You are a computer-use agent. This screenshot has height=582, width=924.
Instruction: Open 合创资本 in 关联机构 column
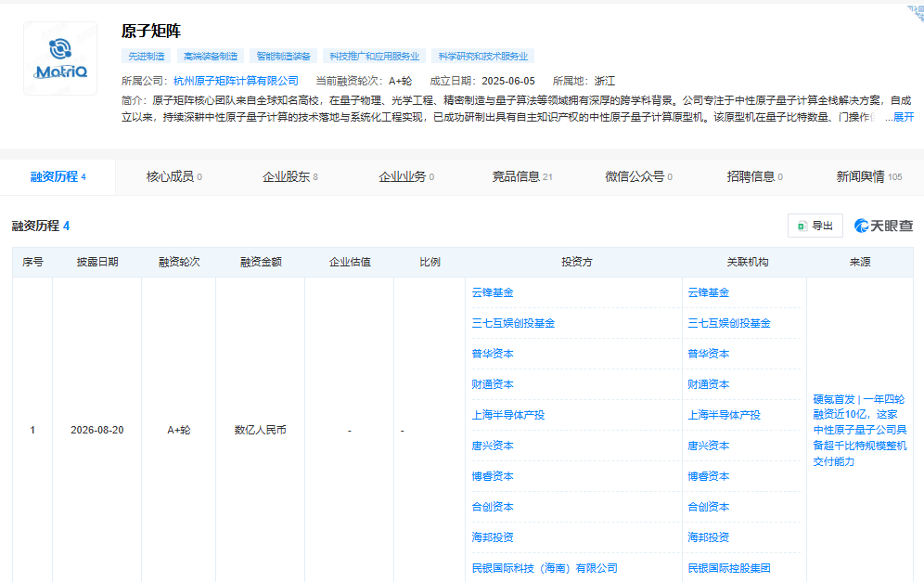(x=709, y=507)
